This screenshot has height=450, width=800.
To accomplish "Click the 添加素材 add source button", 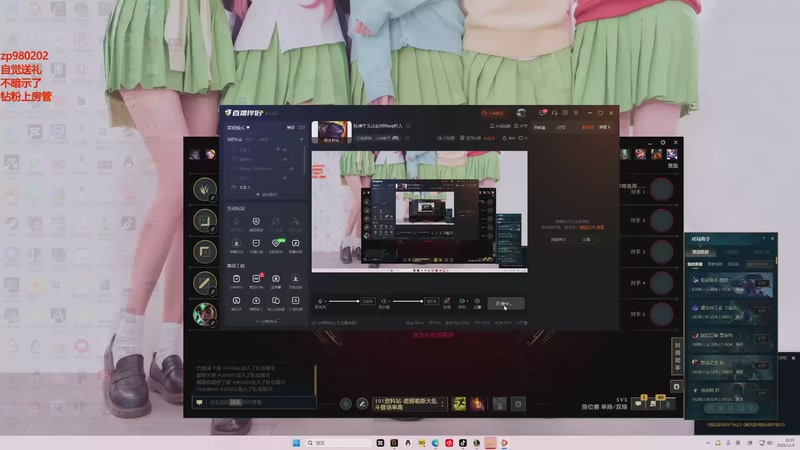I will coord(266,194).
